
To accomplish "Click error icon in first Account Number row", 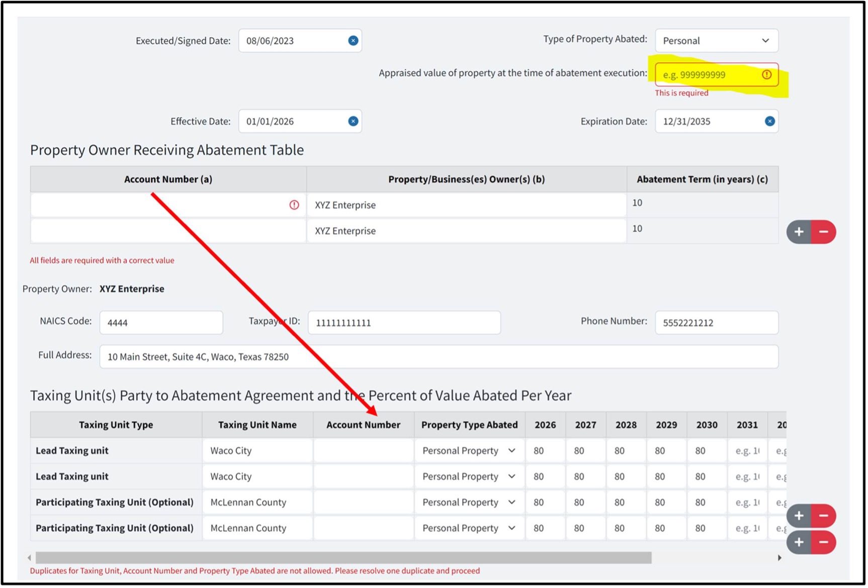I will (x=294, y=205).
